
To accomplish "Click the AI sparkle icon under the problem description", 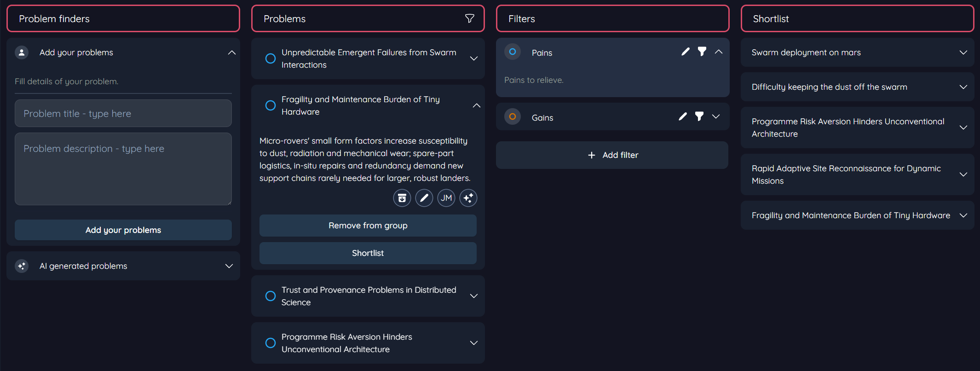I will pyautogui.click(x=468, y=198).
